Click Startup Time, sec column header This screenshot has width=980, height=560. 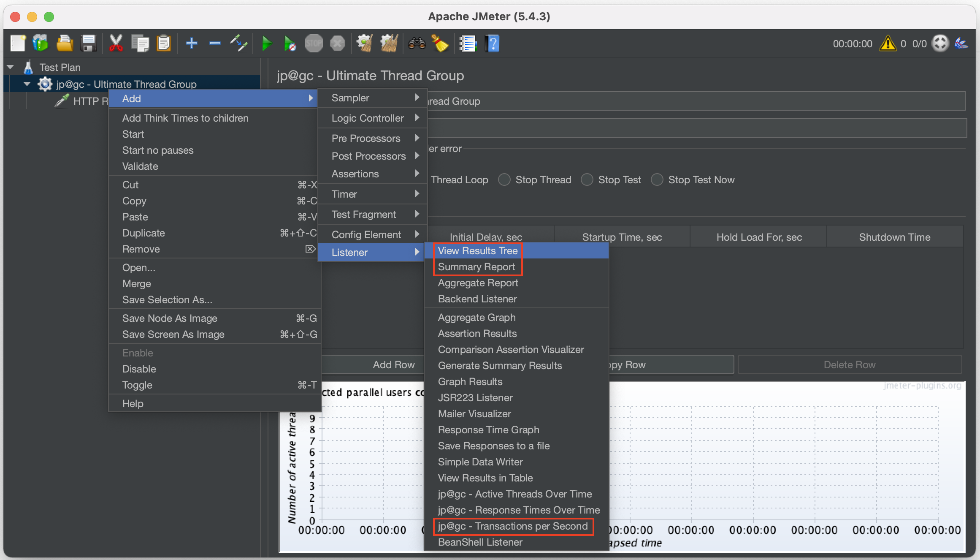622,237
